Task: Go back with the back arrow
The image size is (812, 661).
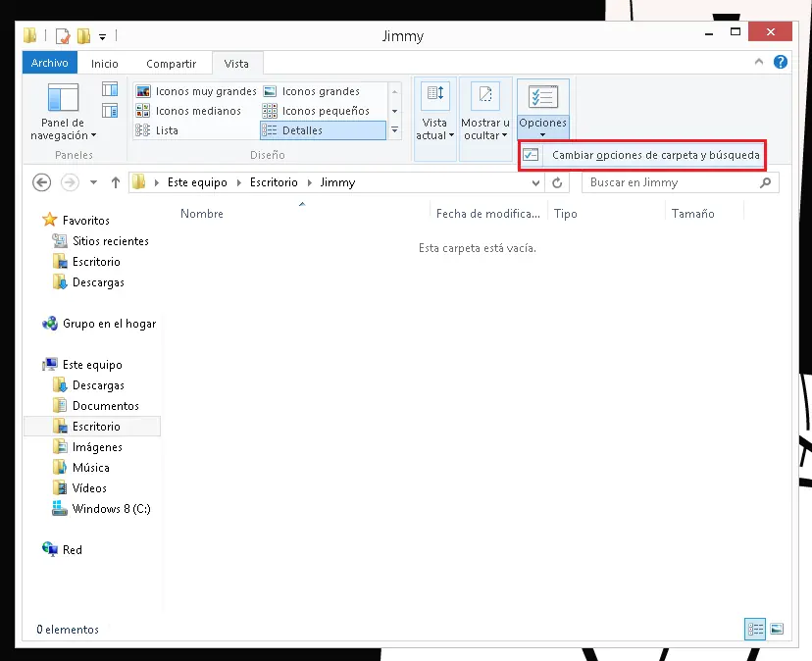Action: [x=41, y=182]
